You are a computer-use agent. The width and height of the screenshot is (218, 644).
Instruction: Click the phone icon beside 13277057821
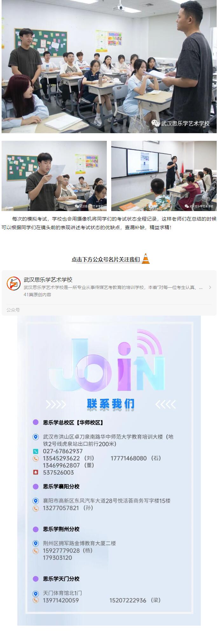pyautogui.click(x=36, y=508)
